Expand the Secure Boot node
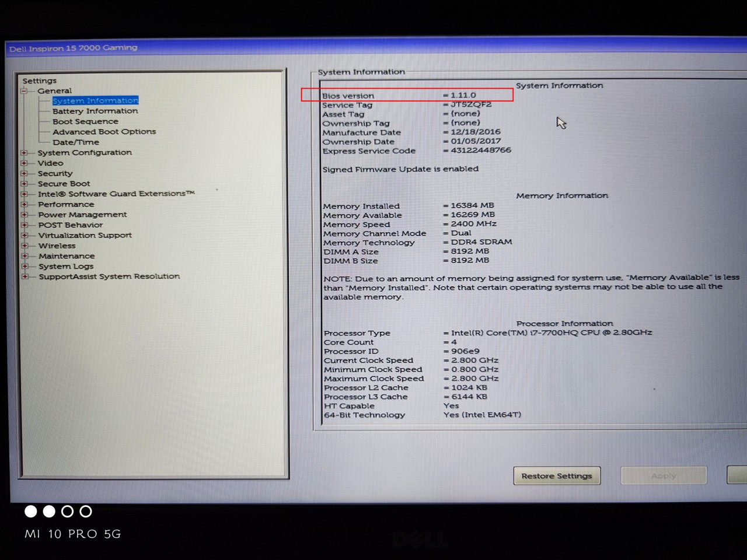 tap(24, 183)
